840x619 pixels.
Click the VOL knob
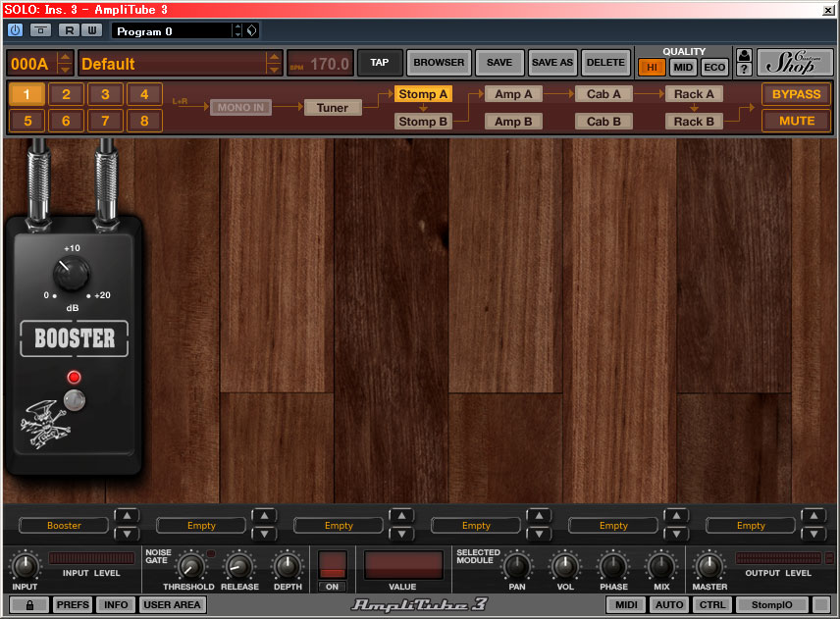coord(564,565)
